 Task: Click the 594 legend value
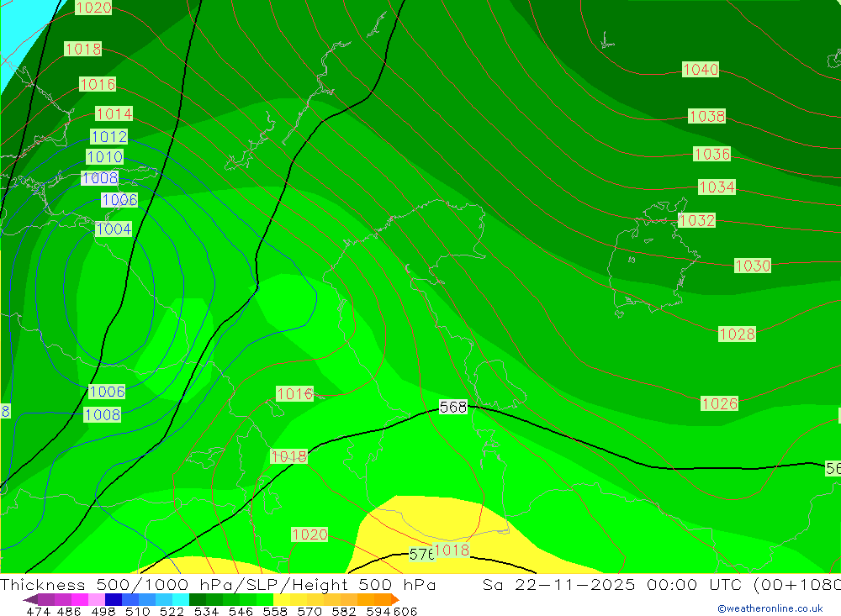coord(378,611)
